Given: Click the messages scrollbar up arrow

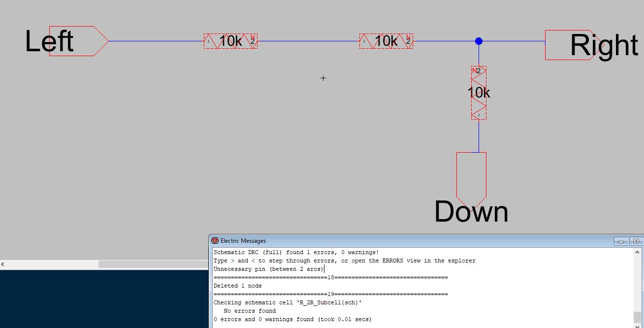Looking at the screenshot, I should 638,253.
